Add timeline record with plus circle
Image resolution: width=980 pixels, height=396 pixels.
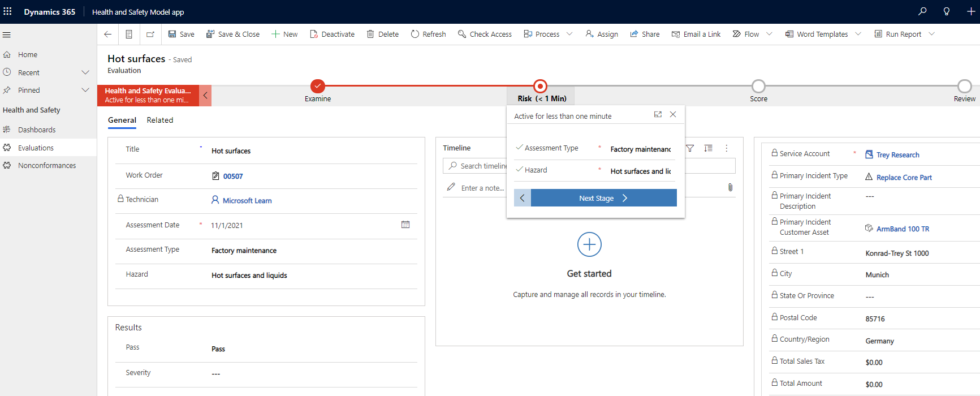click(x=589, y=244)
